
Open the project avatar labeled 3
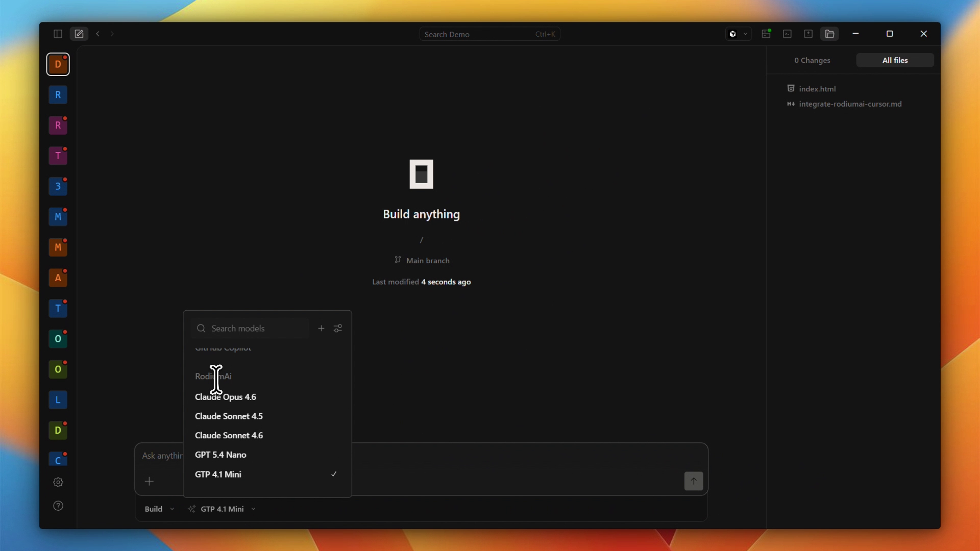[58, 186]
